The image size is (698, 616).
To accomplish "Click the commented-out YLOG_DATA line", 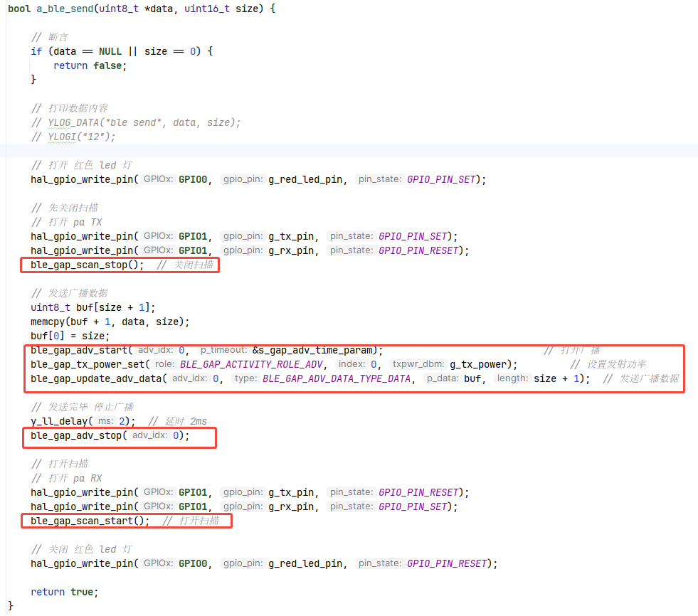I will 135,122.
